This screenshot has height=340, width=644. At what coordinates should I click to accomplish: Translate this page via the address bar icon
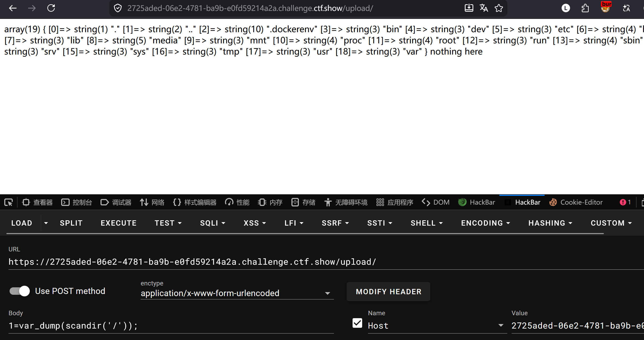point(484,8)
